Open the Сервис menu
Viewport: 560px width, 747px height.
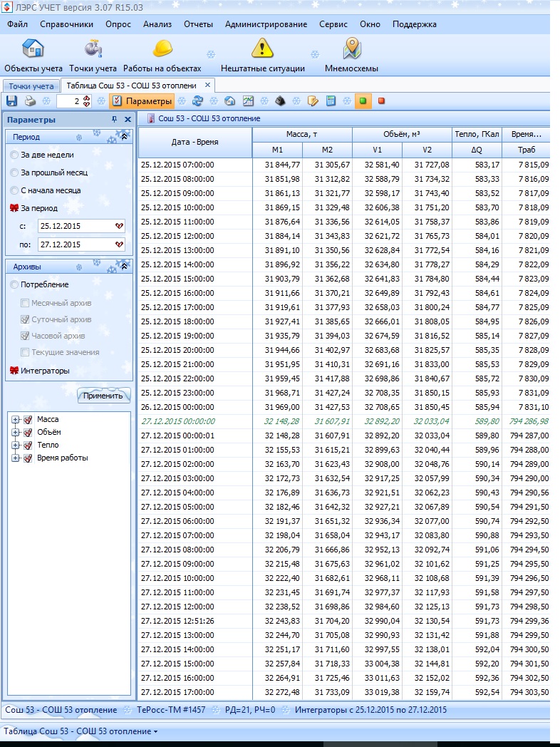(333, 24)
